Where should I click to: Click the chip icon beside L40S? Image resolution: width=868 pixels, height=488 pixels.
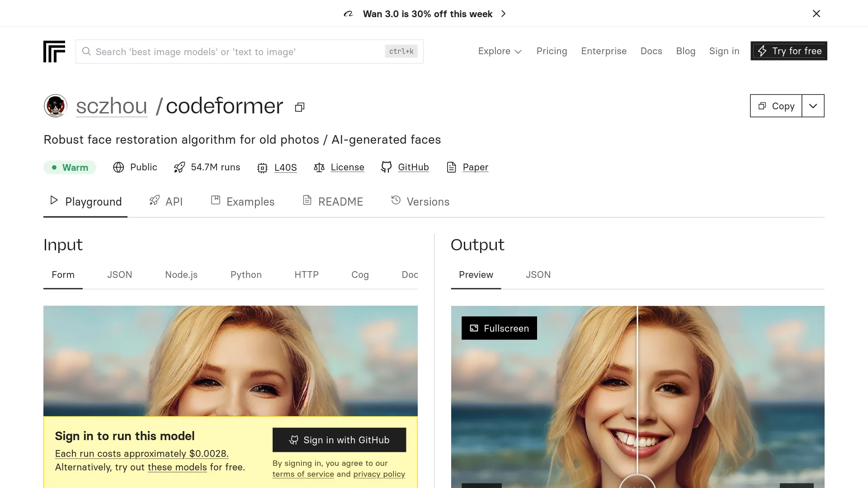pyautogui.click(x=262, y=168)
